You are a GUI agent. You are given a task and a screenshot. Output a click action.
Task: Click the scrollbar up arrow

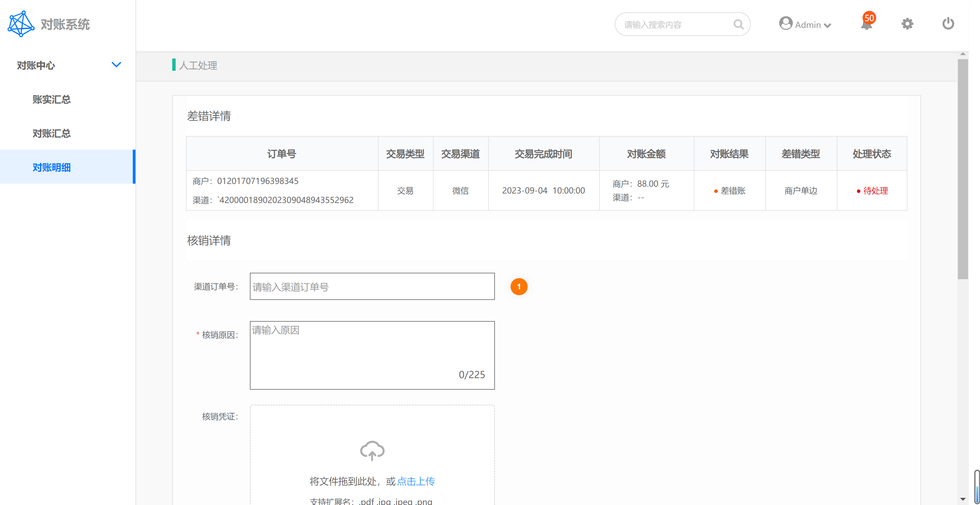(963, 54)
